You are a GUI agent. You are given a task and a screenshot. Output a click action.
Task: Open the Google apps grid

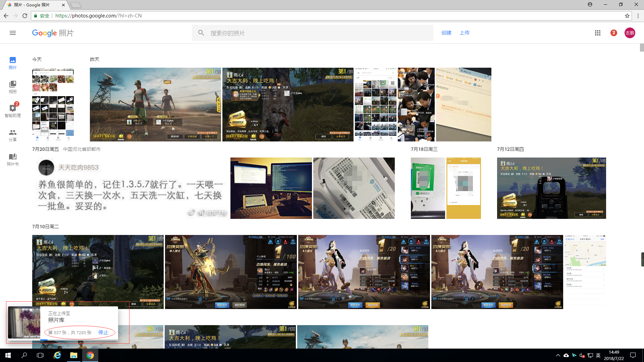[598, 33]
